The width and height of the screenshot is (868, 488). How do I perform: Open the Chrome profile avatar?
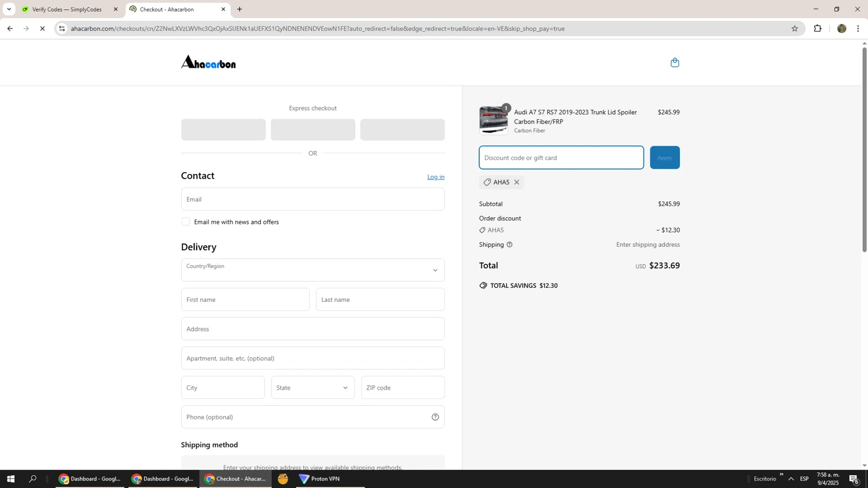pos(841,28)
